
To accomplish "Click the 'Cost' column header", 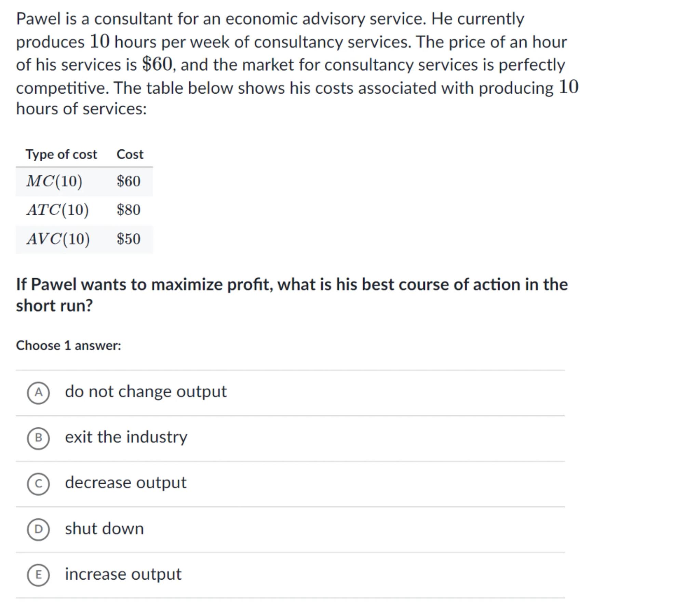I will pos(130,154).
